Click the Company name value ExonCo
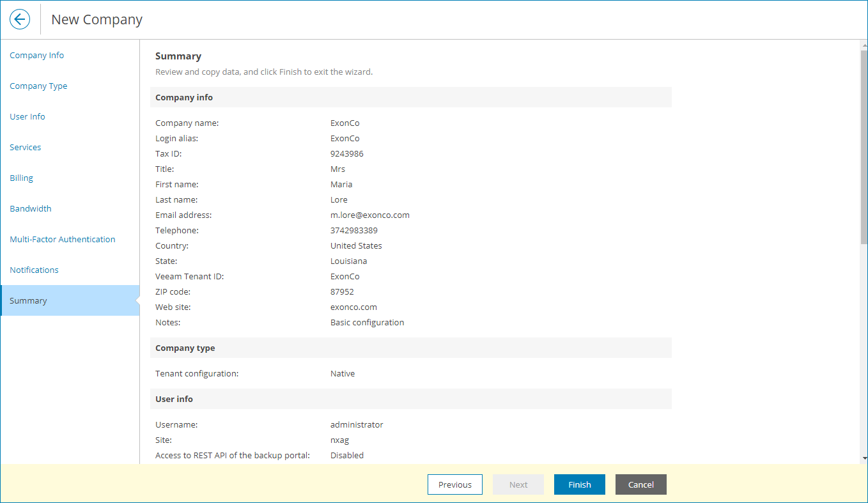This screenshot has height=503, width=868. 345,123
